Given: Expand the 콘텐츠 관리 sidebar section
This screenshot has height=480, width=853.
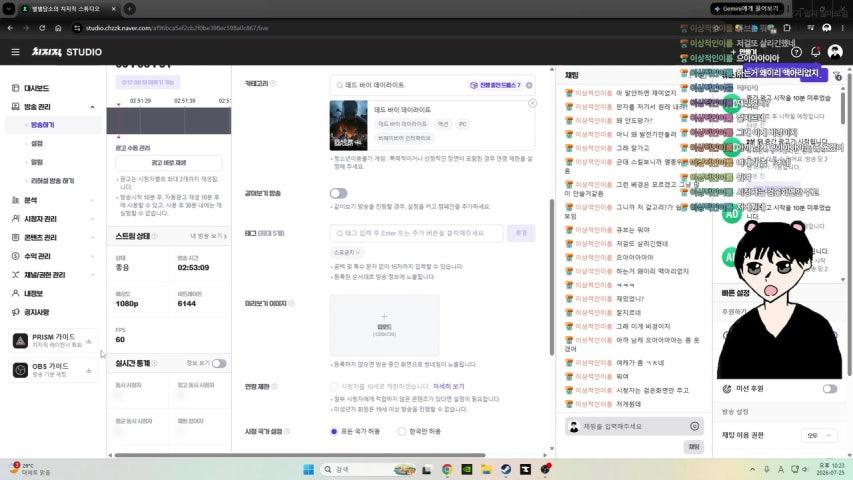Looking at the screenshot, I should 53,237.
